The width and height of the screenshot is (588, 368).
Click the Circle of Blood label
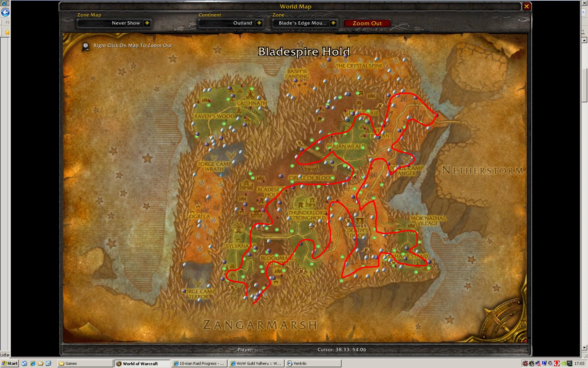(310, 178)
